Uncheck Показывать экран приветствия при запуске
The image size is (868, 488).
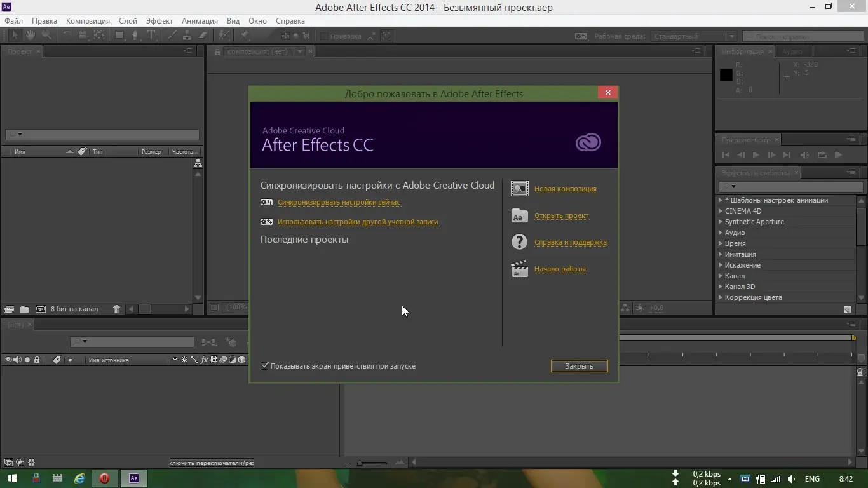pyautogui.click(x=265, y=366)
